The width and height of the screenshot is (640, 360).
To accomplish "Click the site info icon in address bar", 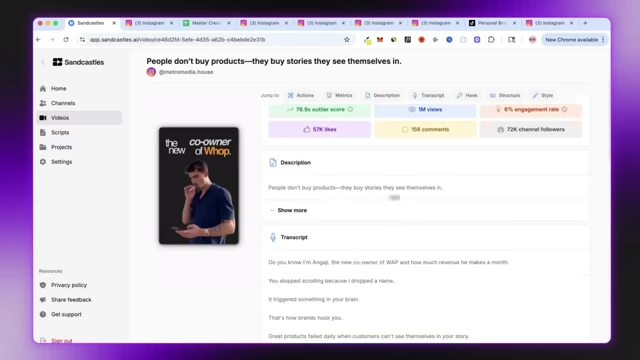I will 82,40.
